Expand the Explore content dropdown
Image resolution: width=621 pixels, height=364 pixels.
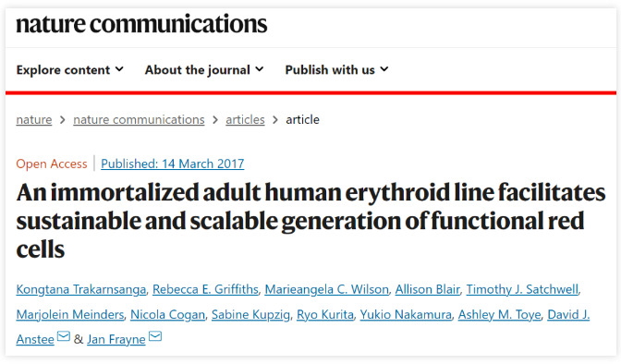pyautogui.click(x=69, y=69)
